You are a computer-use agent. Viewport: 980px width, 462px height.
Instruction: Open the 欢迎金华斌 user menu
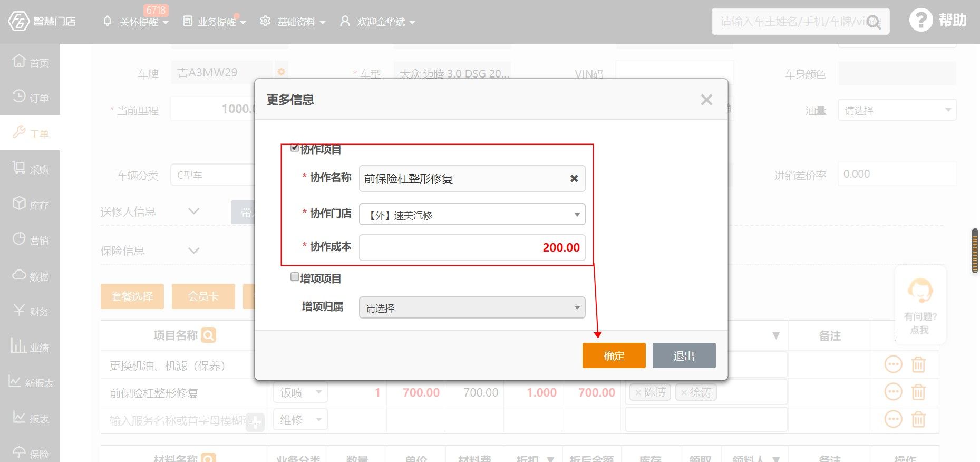(x=377, y=22)
